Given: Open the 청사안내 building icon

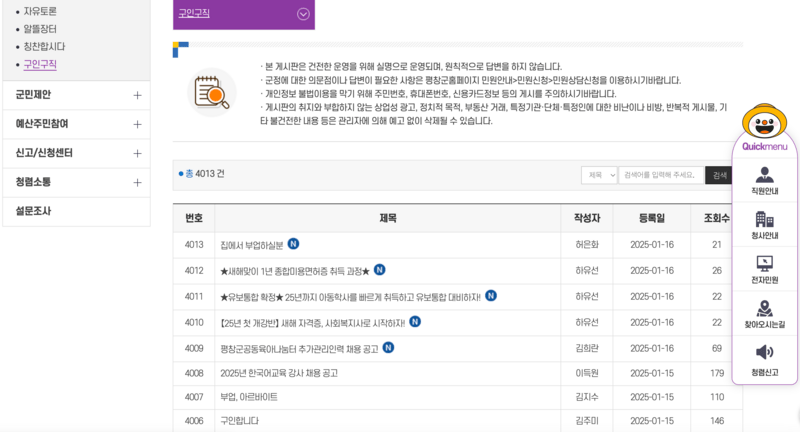Looking at the screenshot, I should 764,225.
